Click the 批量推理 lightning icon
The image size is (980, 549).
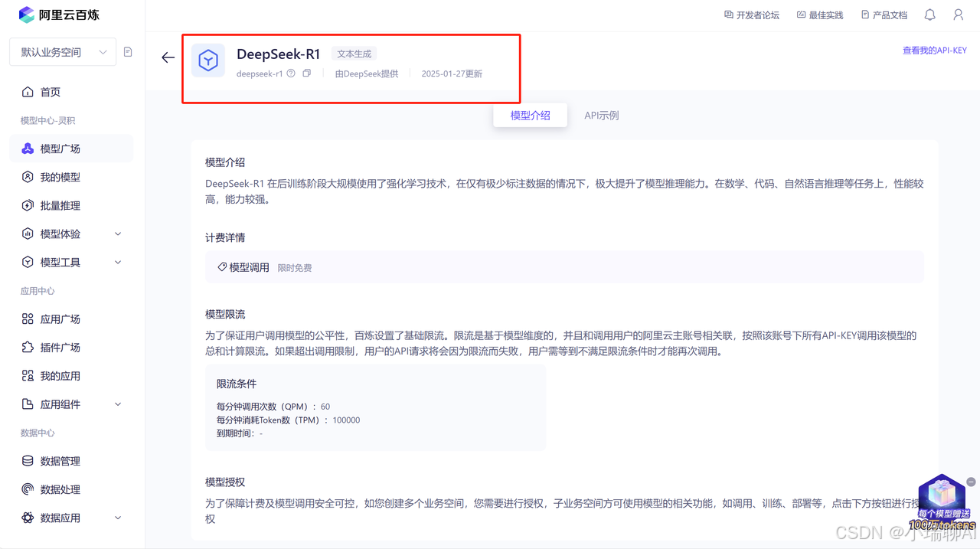(x=28, y=205)
